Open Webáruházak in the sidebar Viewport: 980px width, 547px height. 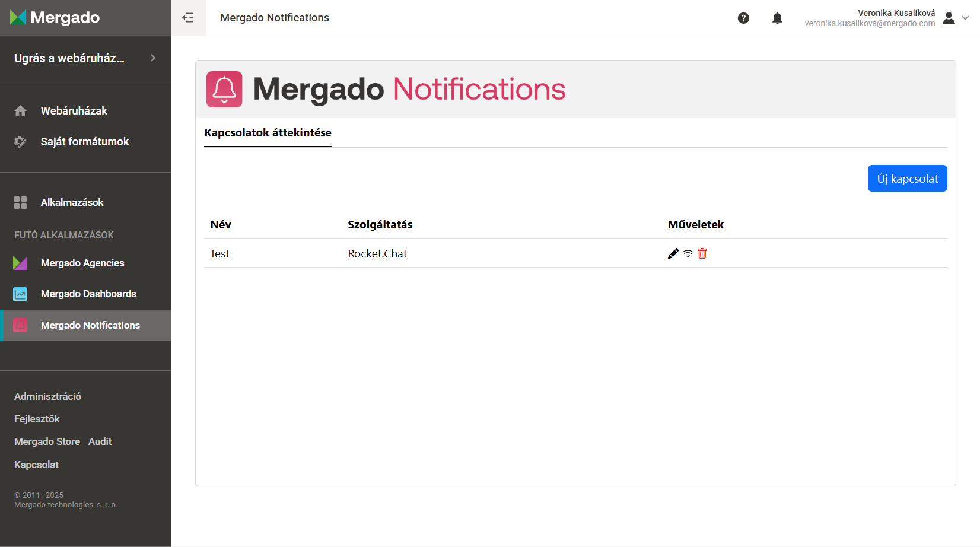tap(74, 111)
